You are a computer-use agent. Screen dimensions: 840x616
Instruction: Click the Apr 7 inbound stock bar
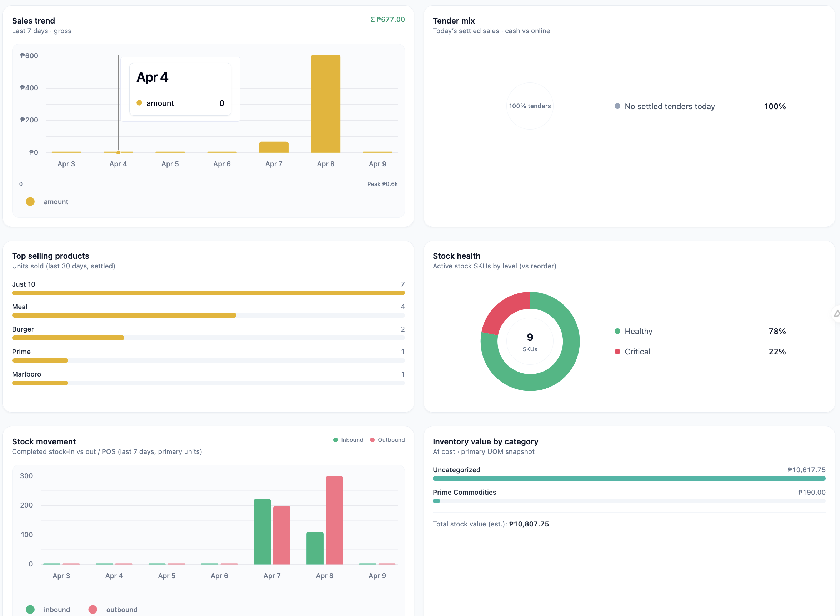point(262,531)
